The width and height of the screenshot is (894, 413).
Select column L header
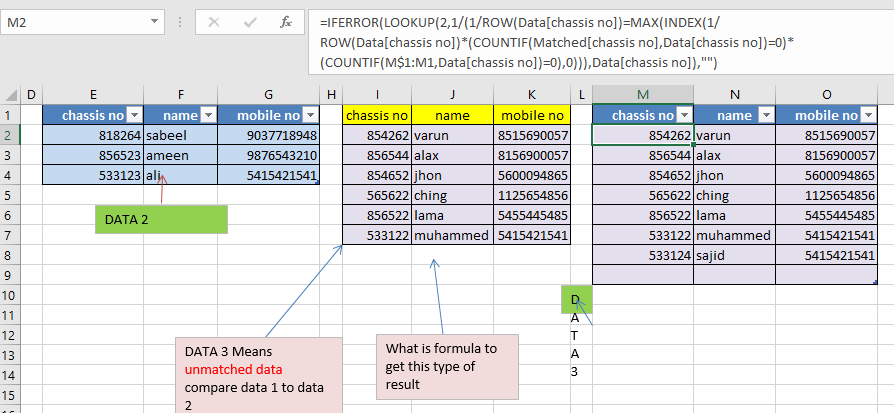tap(582, 95)
